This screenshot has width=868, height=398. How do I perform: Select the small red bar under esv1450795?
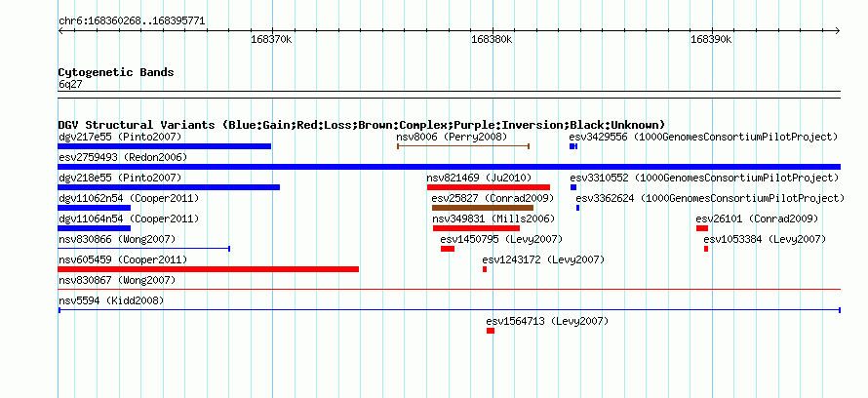click(448, 249)
